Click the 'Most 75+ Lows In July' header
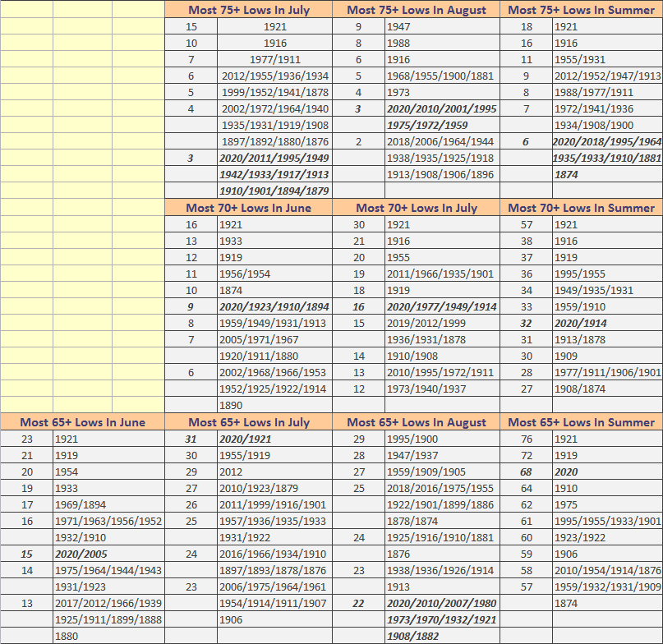This screenshot has height=644, width=663. click(249, 9)
